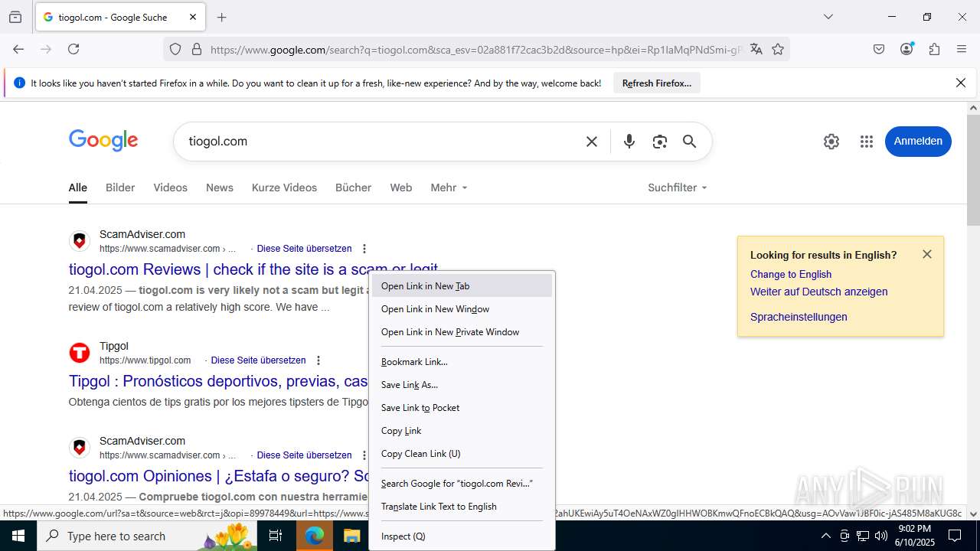This screenshot has height=551, width=980.
Task: Choose Save Link As... from context menu
Action: (462, 385)
